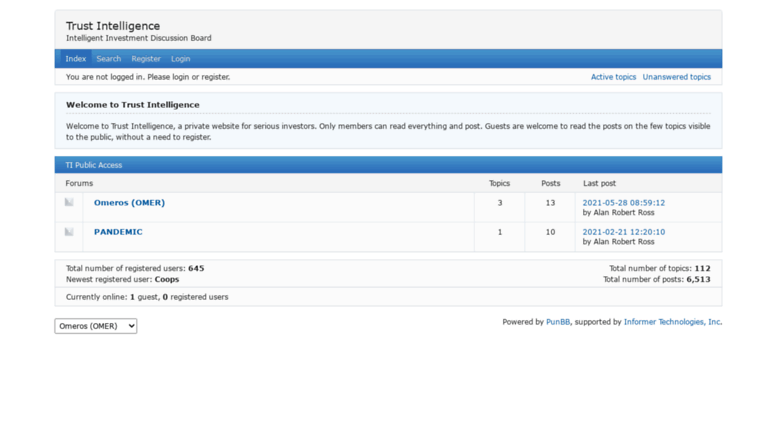Open the forum jump dropdown
This screenshot has height=423, width=777.
[96, 326]
